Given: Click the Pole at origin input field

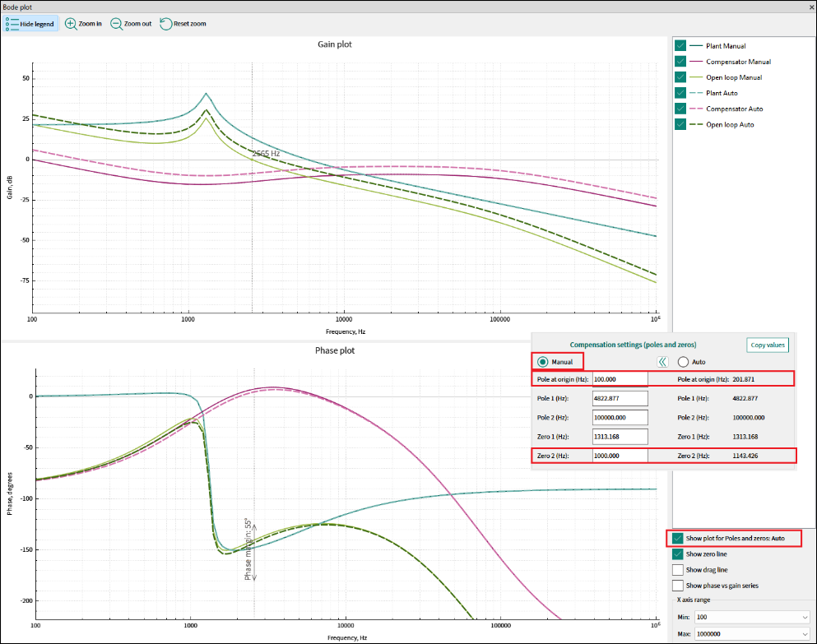Looking at the screenshot, I should coord(620,379).
